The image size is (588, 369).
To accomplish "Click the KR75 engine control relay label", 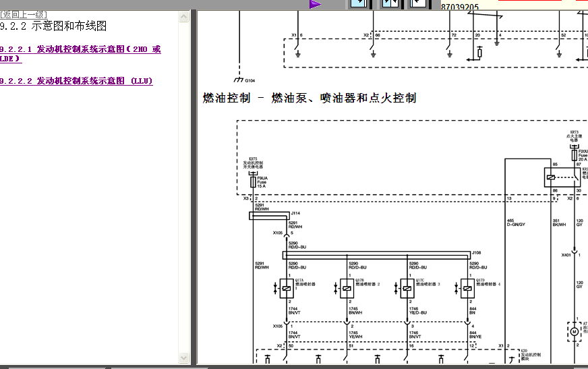I will coord(253,163).
